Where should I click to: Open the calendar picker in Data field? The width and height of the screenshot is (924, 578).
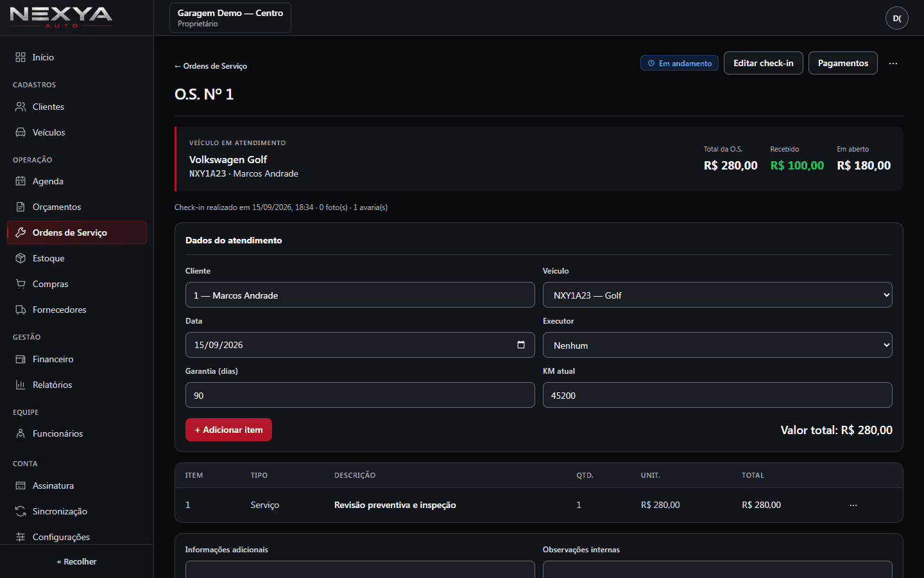click(x=521, y=345)
